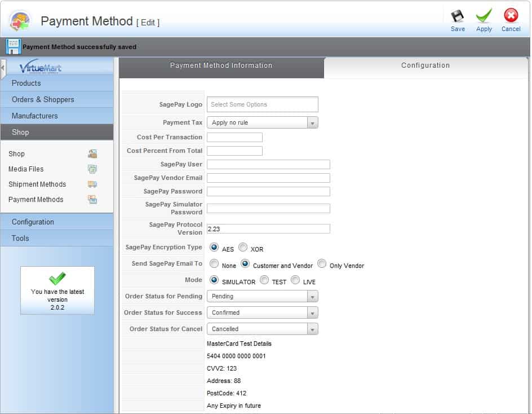The image size is (532, 414).
Task: Switch to Payment Method Information tab
Action: [x=221, y=68]
